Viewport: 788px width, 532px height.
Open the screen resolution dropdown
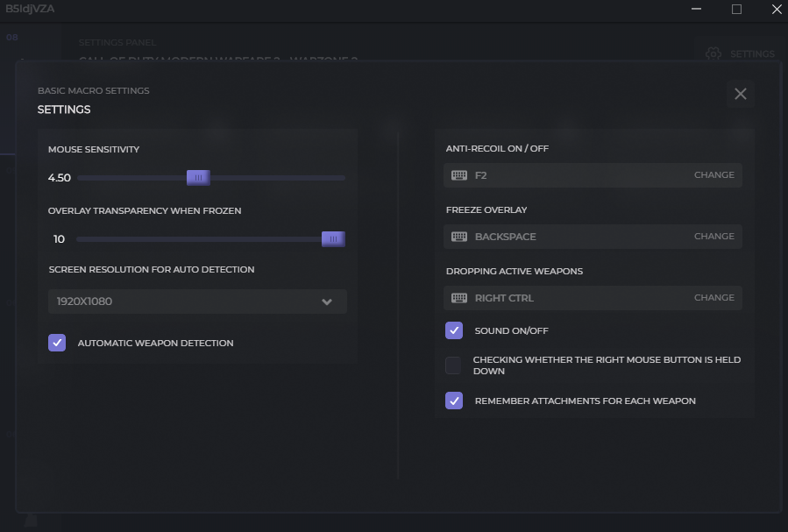[x=196, y=301]
